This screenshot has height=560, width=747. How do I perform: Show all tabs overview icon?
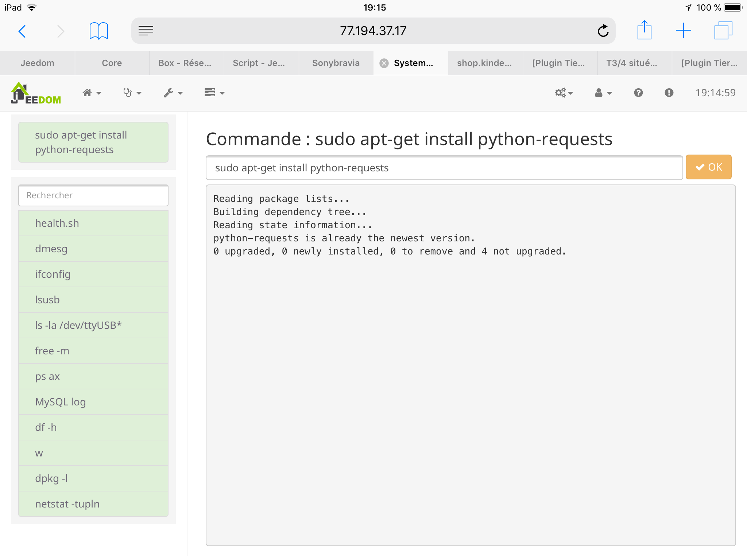(723, 30)
